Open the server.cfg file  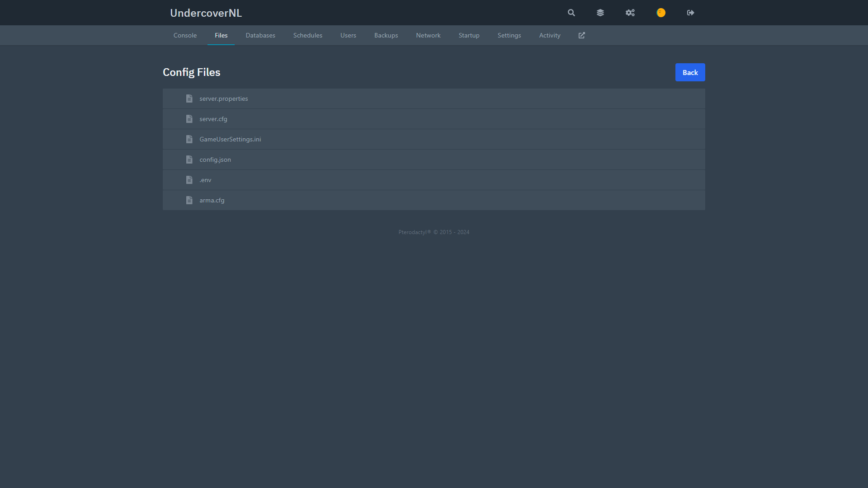pyautogui.click(x=213, y=119)
